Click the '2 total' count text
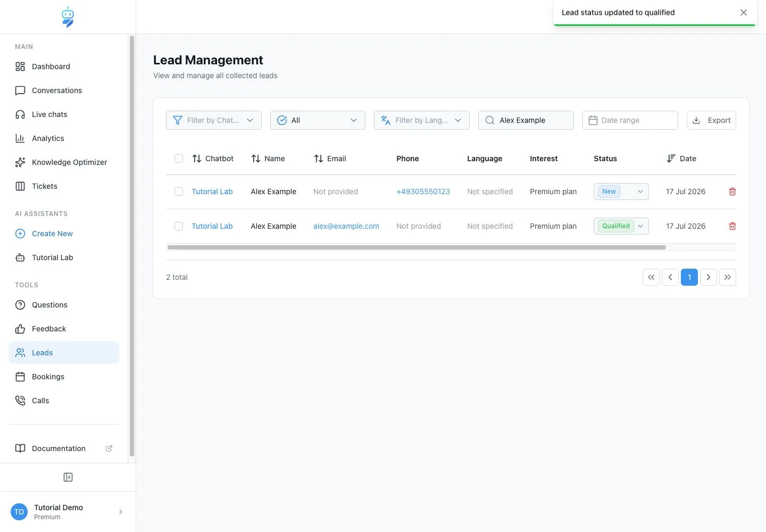The width and height of the screenshot is (766, 532). pyautogui.click(x=177, y=277)
